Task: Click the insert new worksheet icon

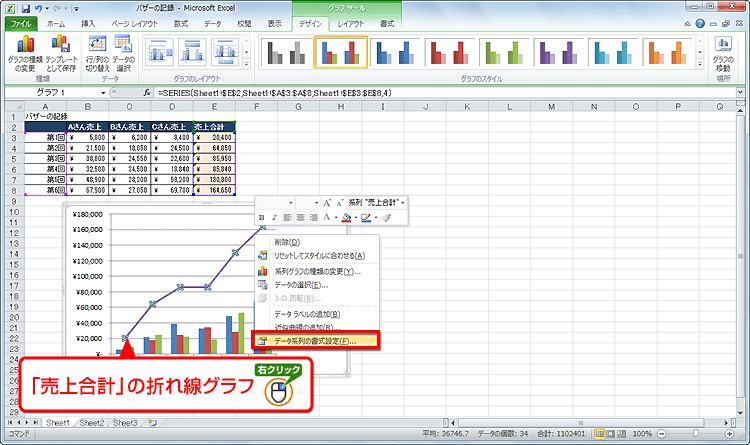Action: 153,423
